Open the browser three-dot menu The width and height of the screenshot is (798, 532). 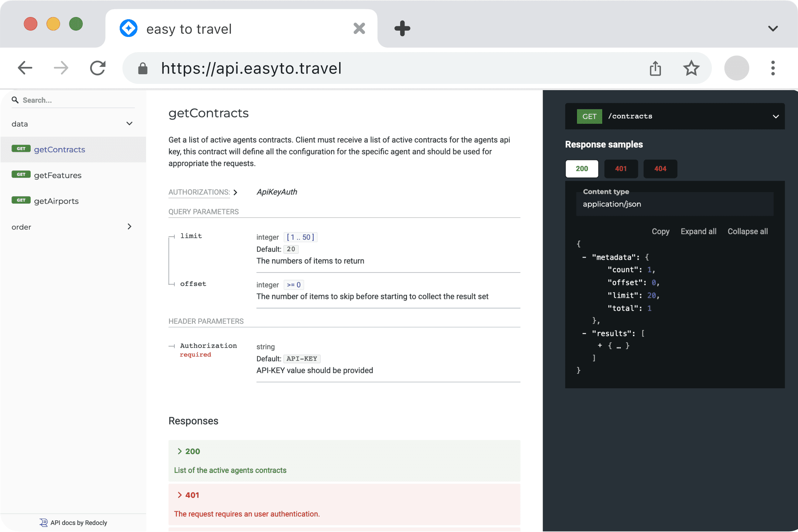coord(773,68)
